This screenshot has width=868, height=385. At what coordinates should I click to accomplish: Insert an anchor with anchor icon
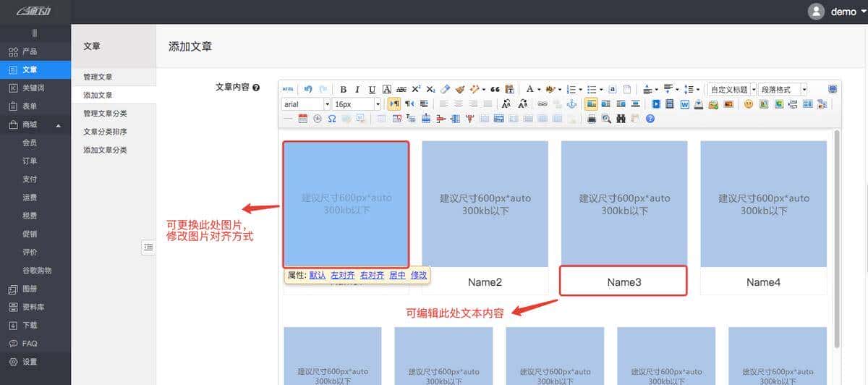tap(571, 103)
